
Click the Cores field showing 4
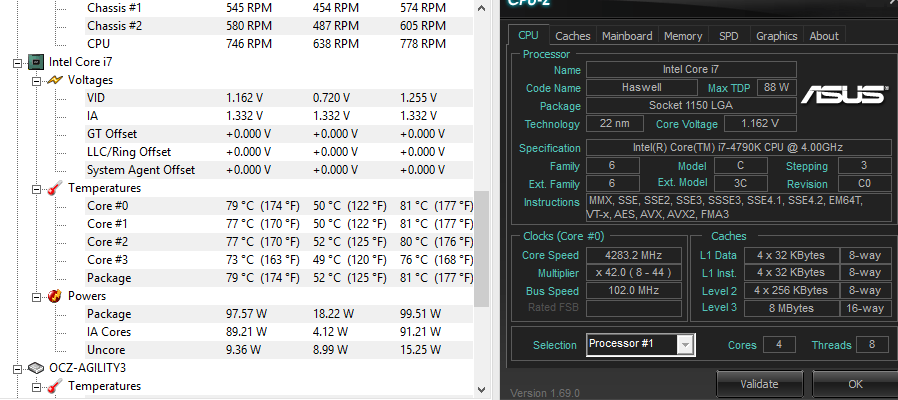tap(778, 344)
